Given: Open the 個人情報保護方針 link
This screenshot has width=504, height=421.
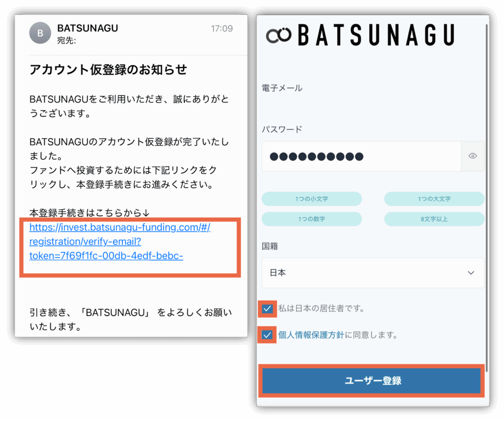Looking at the screenshot, I should 311,335.
